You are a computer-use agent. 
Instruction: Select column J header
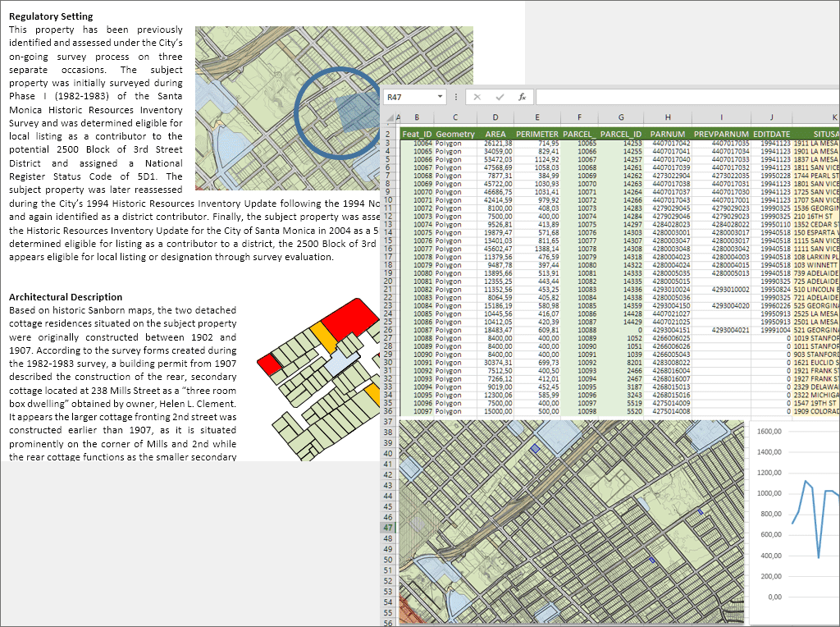point(771,117)
